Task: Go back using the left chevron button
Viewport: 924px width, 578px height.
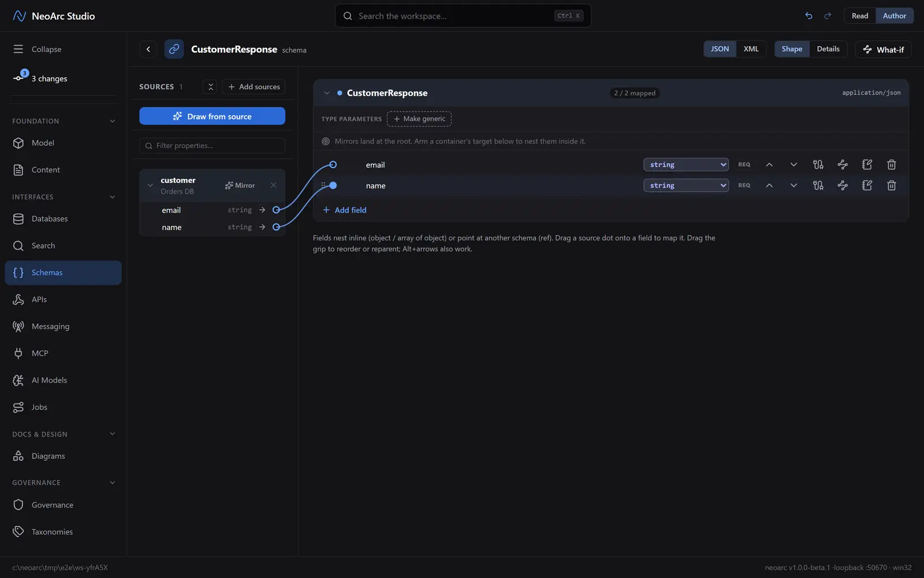Action: (x=148, y=49)
